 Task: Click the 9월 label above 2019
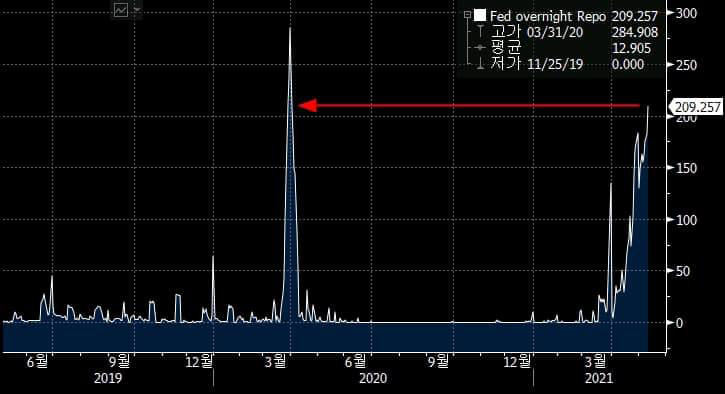pos(120,362)
